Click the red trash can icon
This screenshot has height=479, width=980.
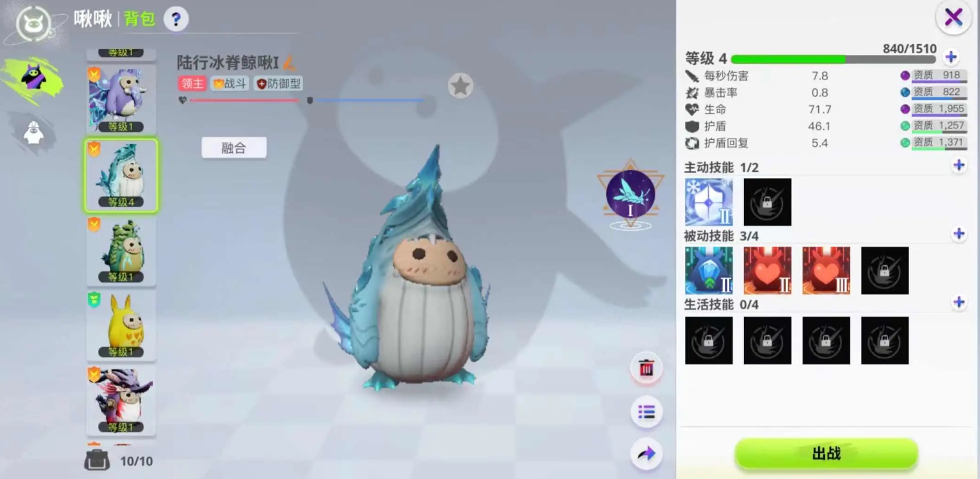(x=646, y=368)
